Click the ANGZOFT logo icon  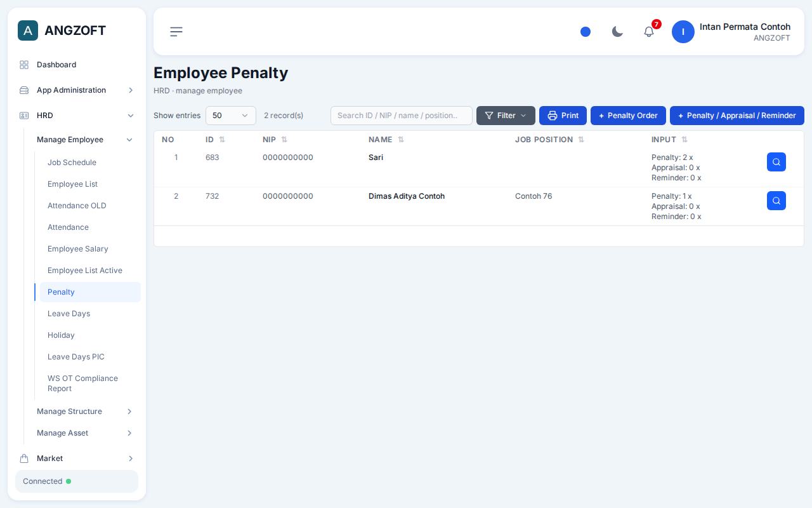[28, 30]
